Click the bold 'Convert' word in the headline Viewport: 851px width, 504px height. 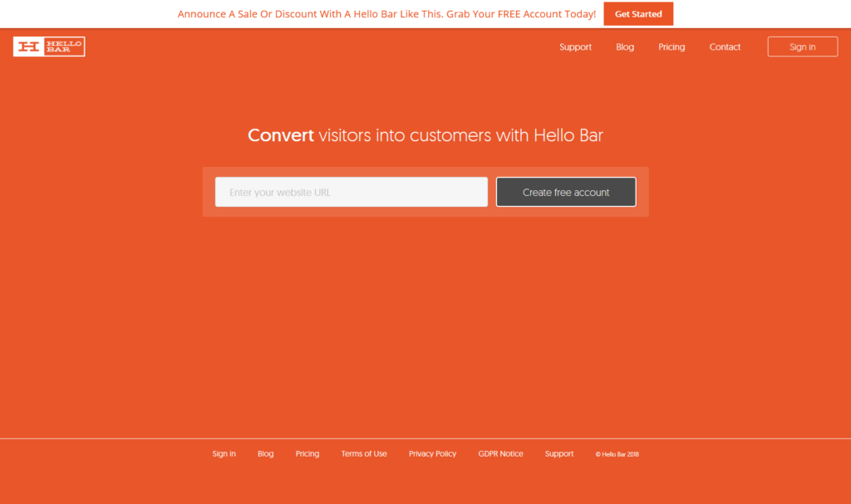tap(281, 135)
